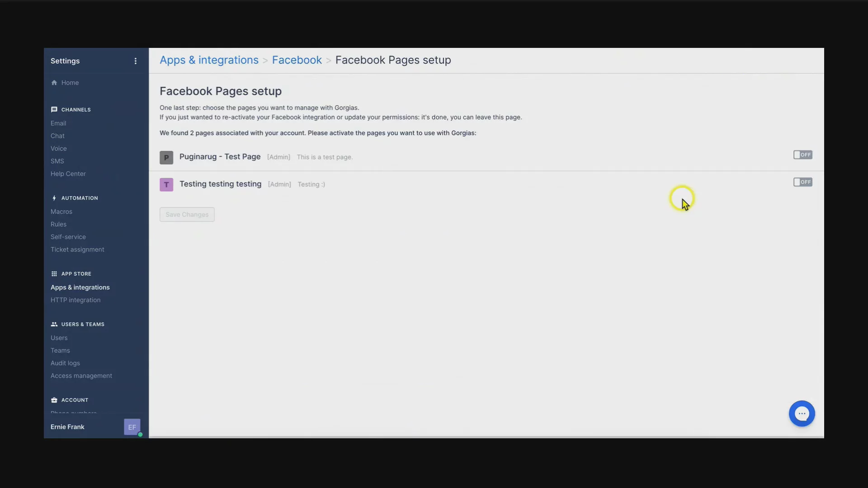Open Chat channel settings
Viewport: 868px width, 488px height.
point(57,136)
